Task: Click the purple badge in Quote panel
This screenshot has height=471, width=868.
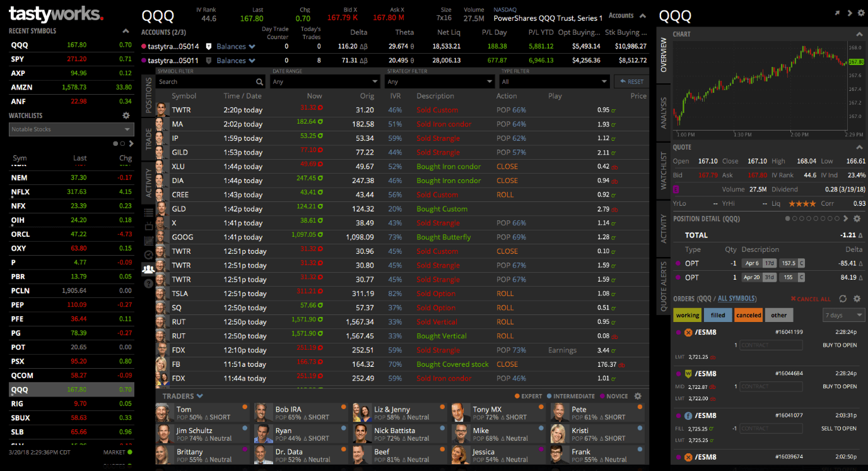Action: pyautogui.click(x=676, y=189)
